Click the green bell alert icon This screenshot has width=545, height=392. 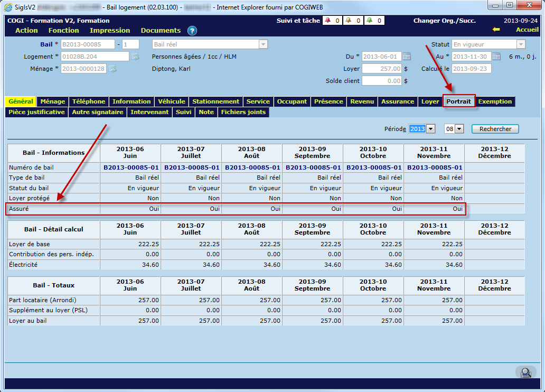[369, 21]
